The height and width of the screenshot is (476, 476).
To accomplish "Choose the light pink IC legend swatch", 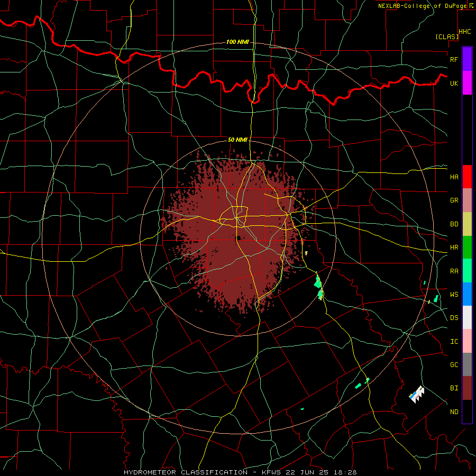I will [467, 341].
